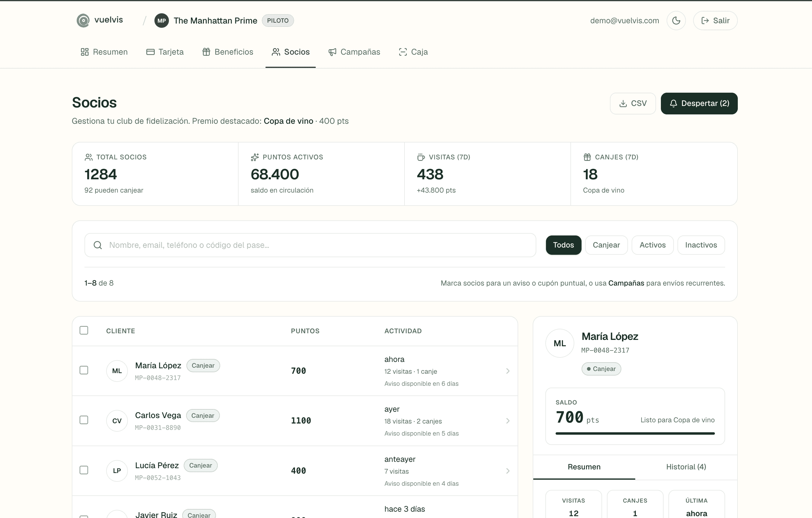Image resolution: width=812 pixels, height=518 pixels.
Task: Click the Canjear badge next to María López
Action: (x=203, y=366)
